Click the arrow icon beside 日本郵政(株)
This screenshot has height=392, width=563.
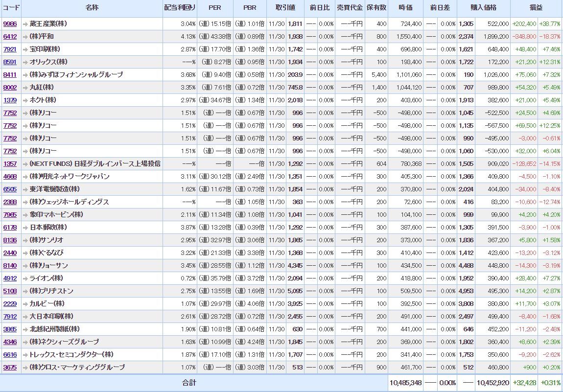25,228
